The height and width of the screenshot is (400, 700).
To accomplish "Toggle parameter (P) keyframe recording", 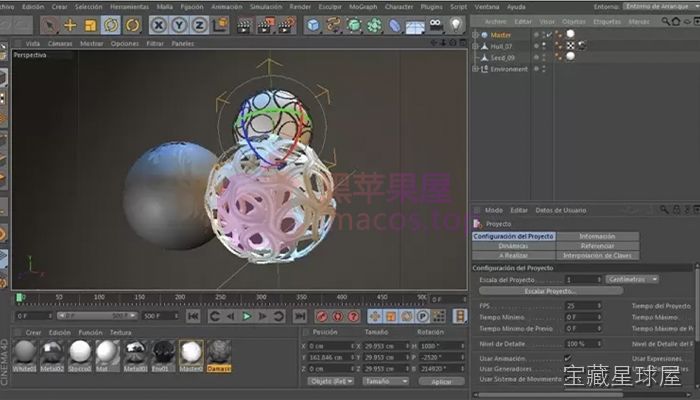I will pos(422,316).
